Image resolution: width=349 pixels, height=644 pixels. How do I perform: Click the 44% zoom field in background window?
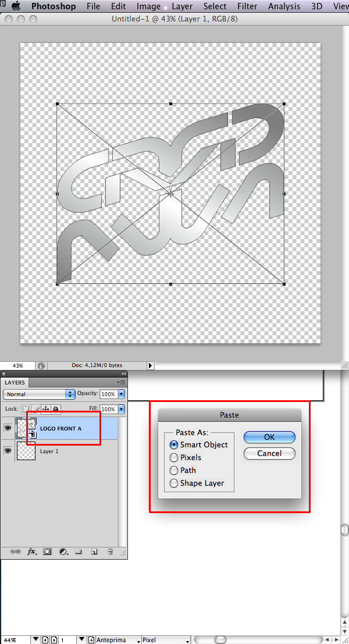tap(15, 640)
